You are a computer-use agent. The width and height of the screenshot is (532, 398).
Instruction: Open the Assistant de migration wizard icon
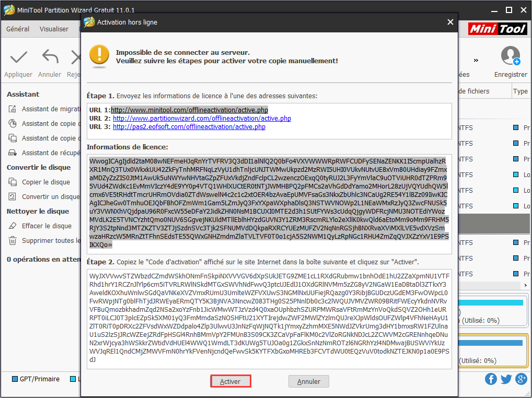pos(12,109)
